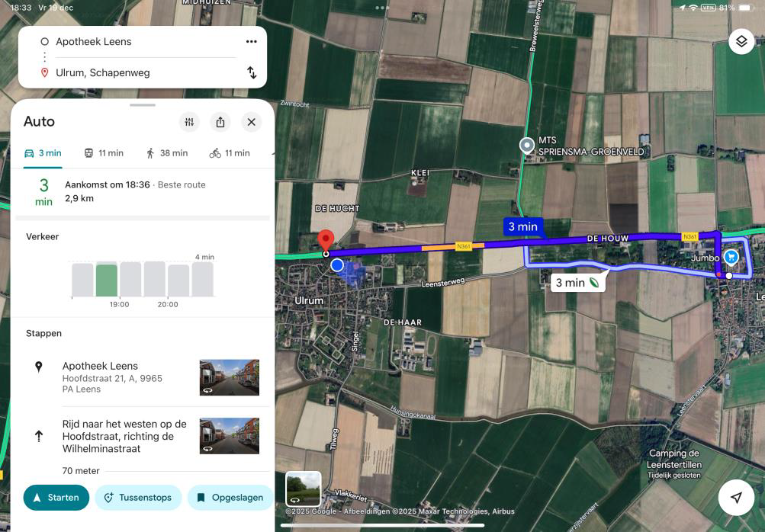The width and height of the screenshot is (765, 532).
Task: Recenter map on current location
Action: click(736, 498)
